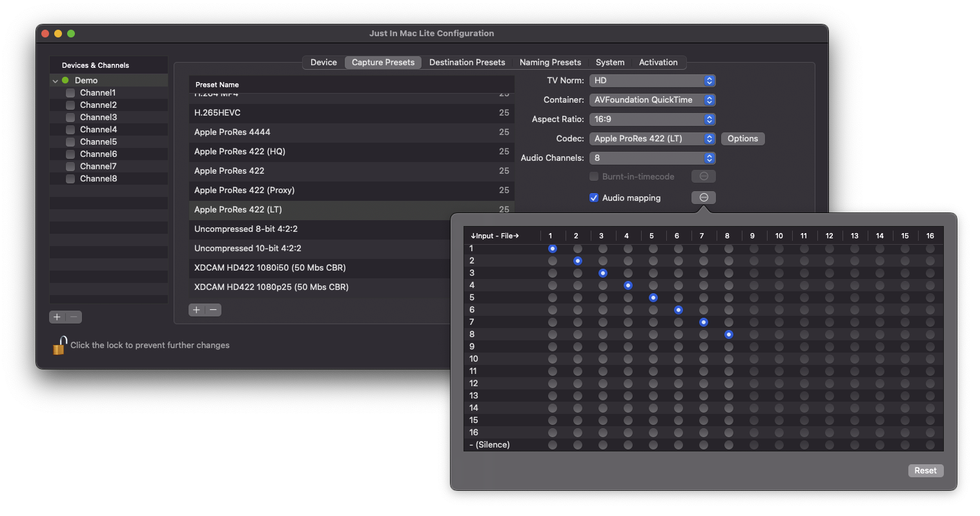Select Channel5 in the devices tree
Viewport: 980px width, 516px height.
point(109,142)
